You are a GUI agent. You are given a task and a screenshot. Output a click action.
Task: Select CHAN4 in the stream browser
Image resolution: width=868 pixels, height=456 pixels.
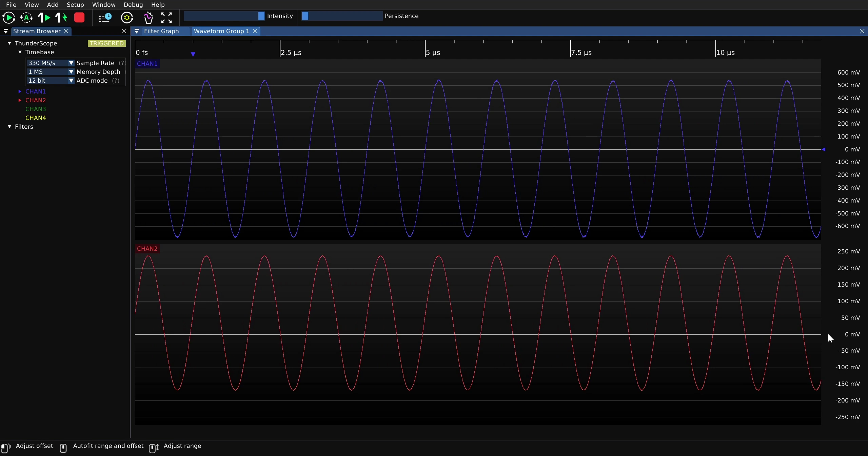pos(36,118)
